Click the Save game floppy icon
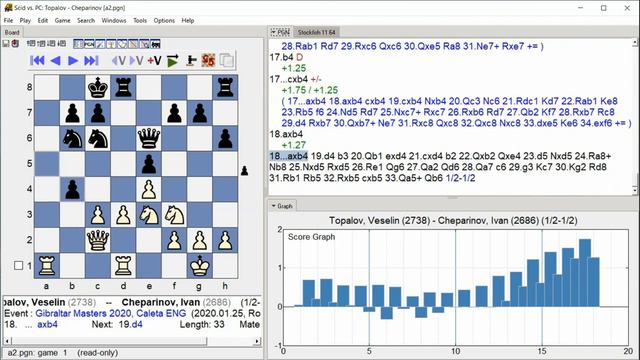 [x=6, y=44]
